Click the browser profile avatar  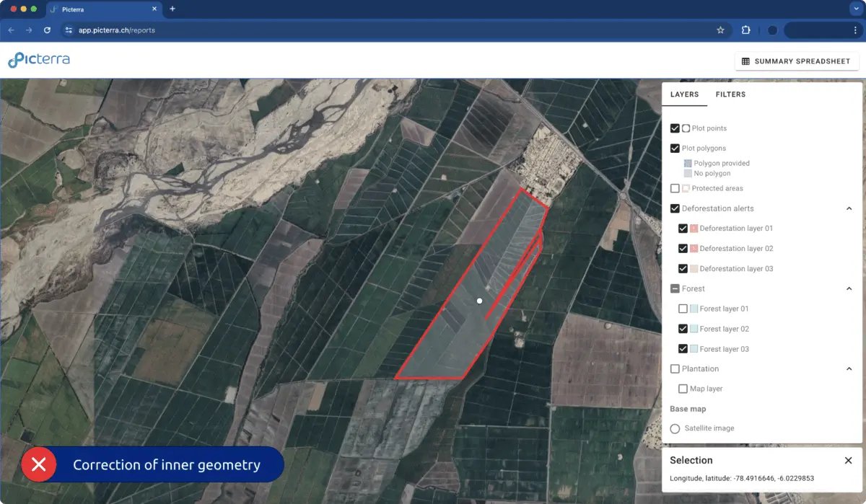[x=772, y=30]
